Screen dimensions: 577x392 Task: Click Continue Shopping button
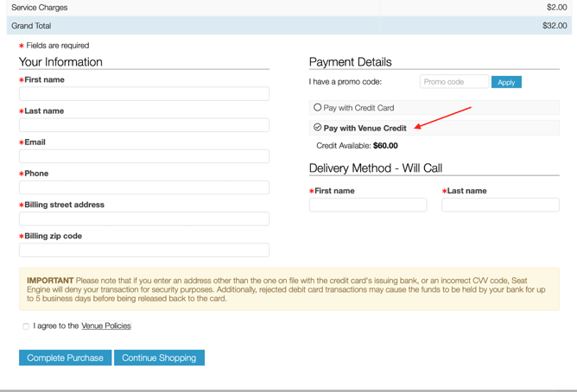click(x=159, y=357)
